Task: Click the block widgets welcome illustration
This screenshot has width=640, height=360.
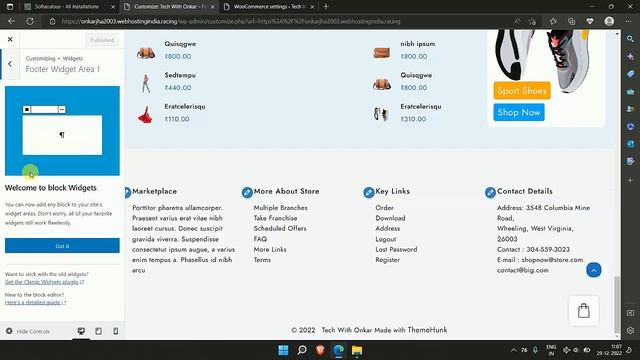Action: [x=62, y=131]
